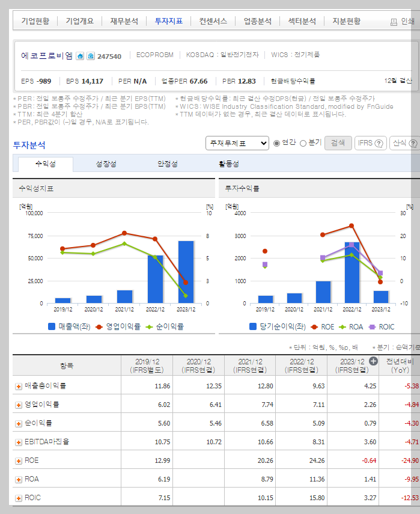
Task: Click the phone icon beside 에코프로비엠
Action: tap(91, 56)
